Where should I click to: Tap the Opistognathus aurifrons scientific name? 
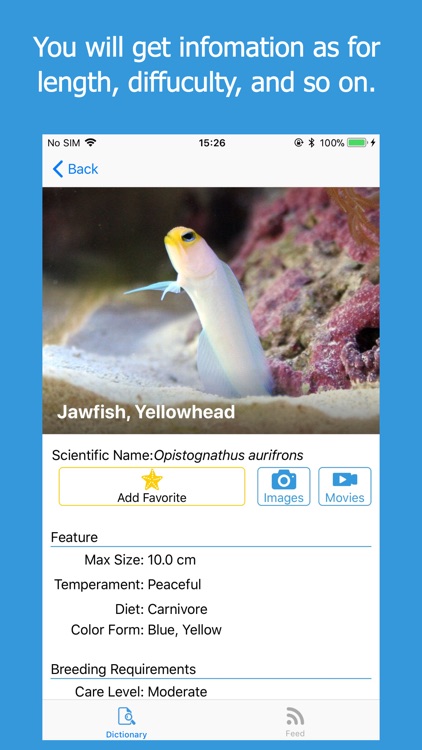[x=228, y=455]
